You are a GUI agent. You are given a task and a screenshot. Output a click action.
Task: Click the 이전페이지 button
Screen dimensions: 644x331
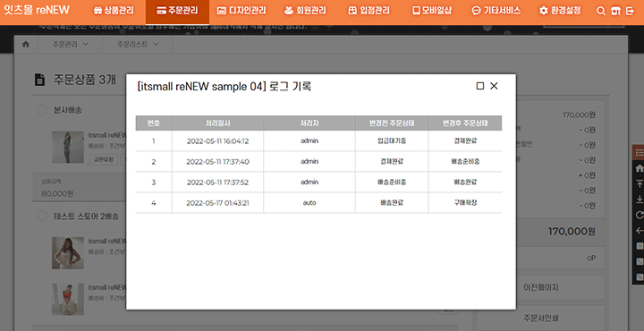tap(540, 287)
